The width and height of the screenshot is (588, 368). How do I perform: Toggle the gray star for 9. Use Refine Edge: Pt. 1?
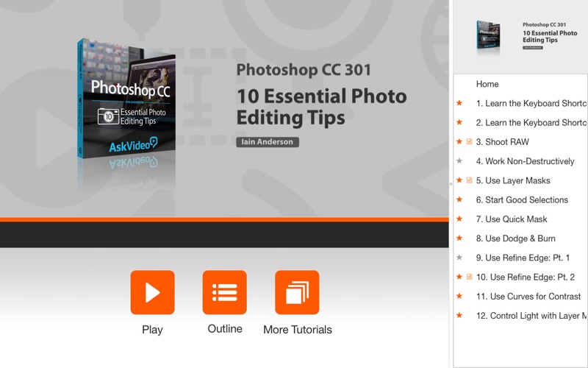click(x=459, y=258)
